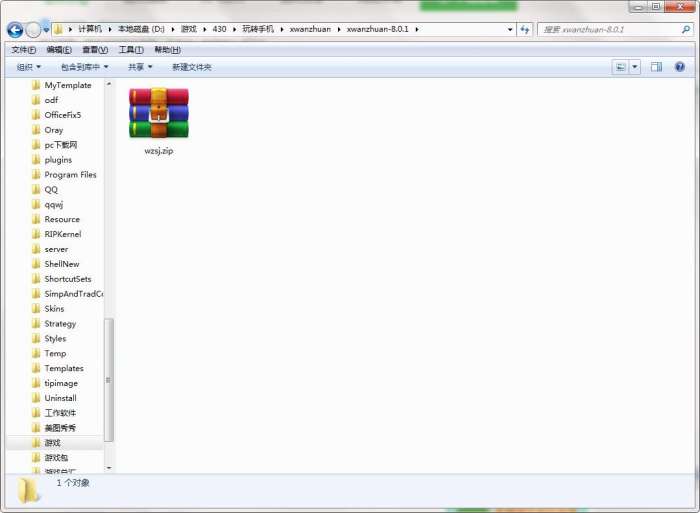The image size is (700, 513).
Task: Click the blue help question mark icon
Action: pyautogui.click(x=679, y=67)
